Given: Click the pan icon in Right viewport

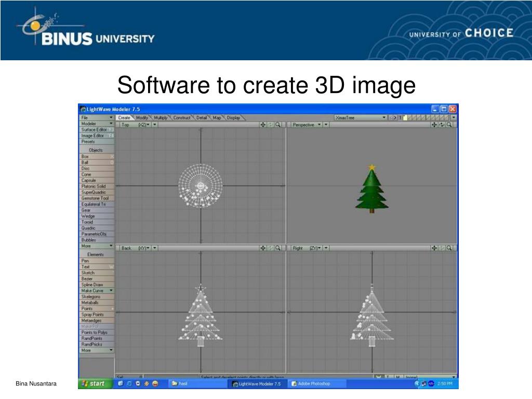Looking at the screenshot, I should click(434, 248).
